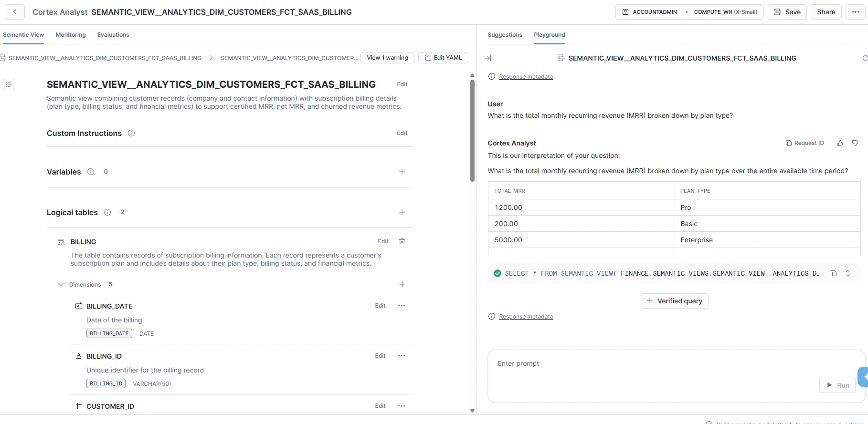Add response as Verified query

pos(674,301)
